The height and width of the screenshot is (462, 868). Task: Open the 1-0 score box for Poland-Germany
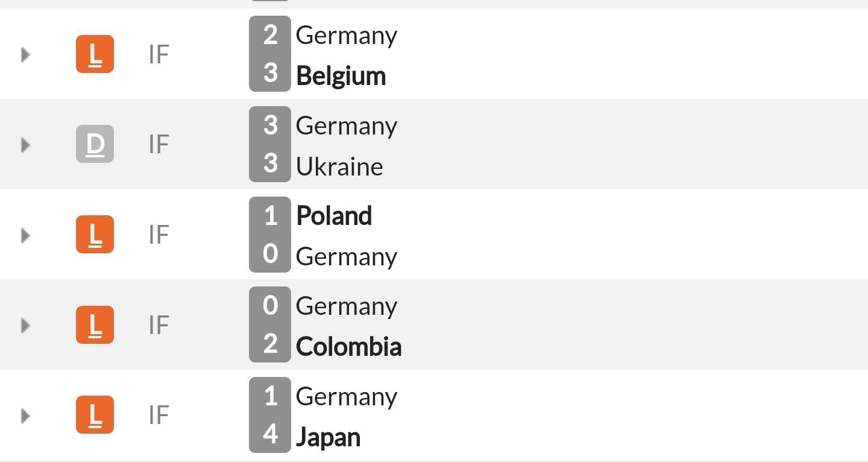pos(270,235)
